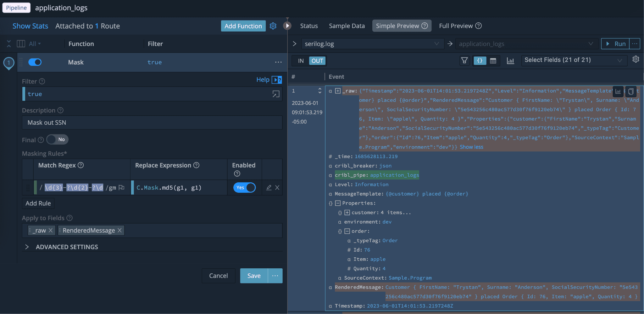Disable the masking rule Enabled toggle
Screen dimensions: 644x314
pyautogui.click(x=244, y=188)
